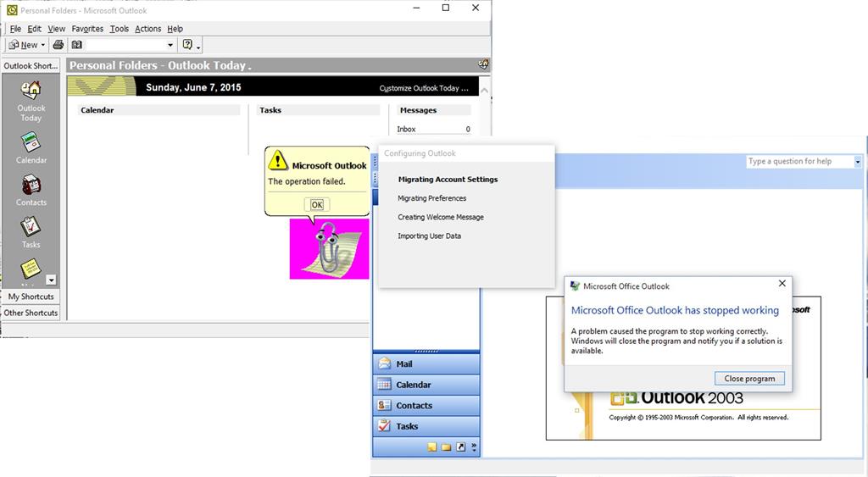
Task: Click the Clippy office assistant
Action: click(x=329, y=248)
